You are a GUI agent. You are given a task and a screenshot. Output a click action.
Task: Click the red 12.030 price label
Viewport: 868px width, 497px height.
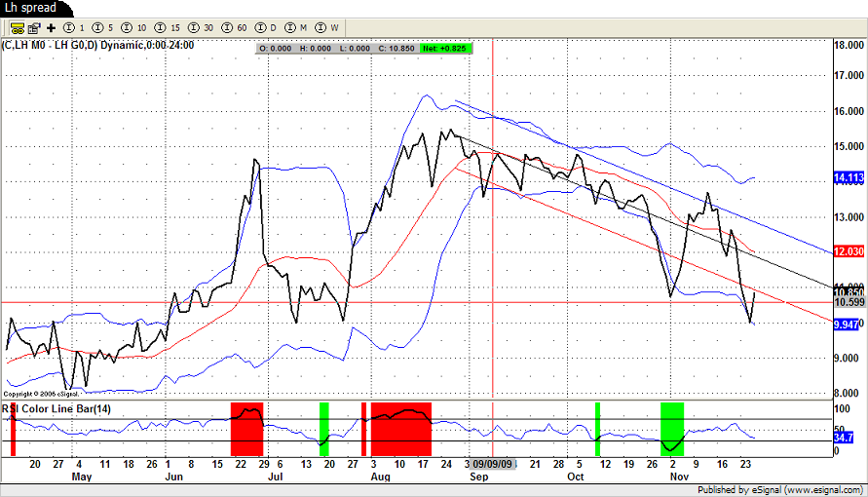pyautogui.click(x=847, y=251)
